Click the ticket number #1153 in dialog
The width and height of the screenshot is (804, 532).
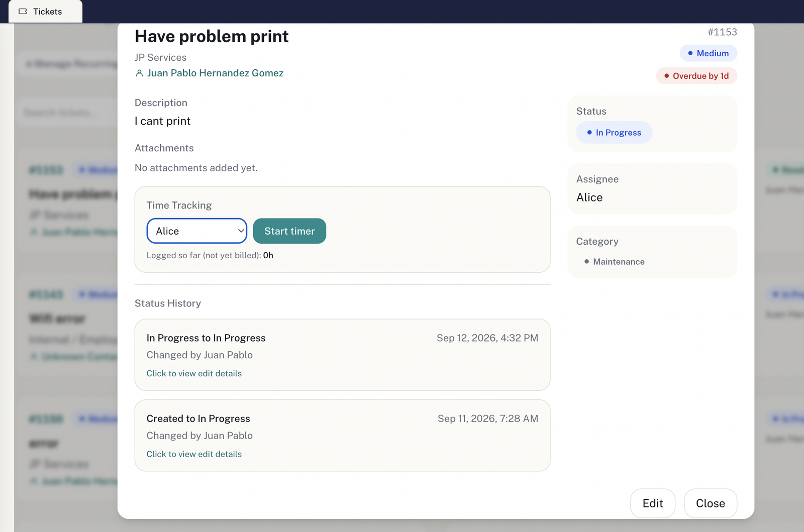click(722, 32)
